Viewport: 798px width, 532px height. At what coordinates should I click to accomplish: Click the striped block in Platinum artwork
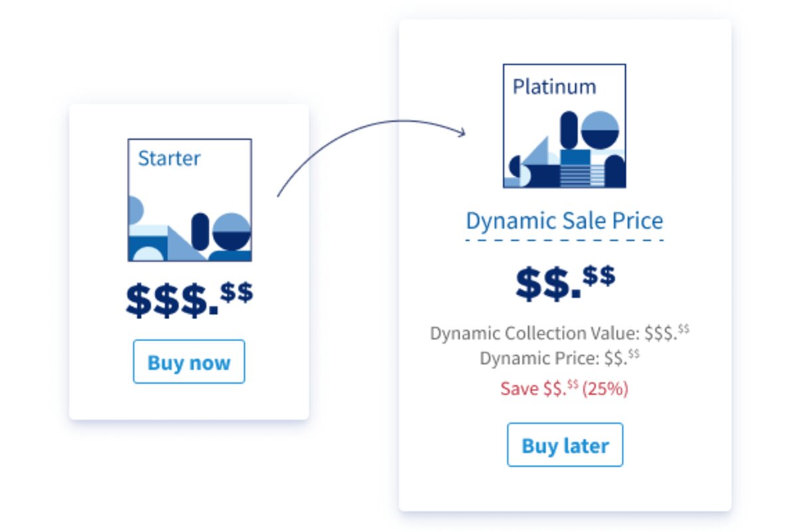(575, 176)
